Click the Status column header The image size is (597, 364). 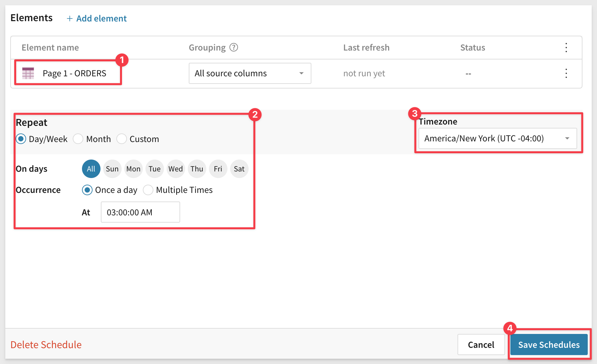point(473,48)
